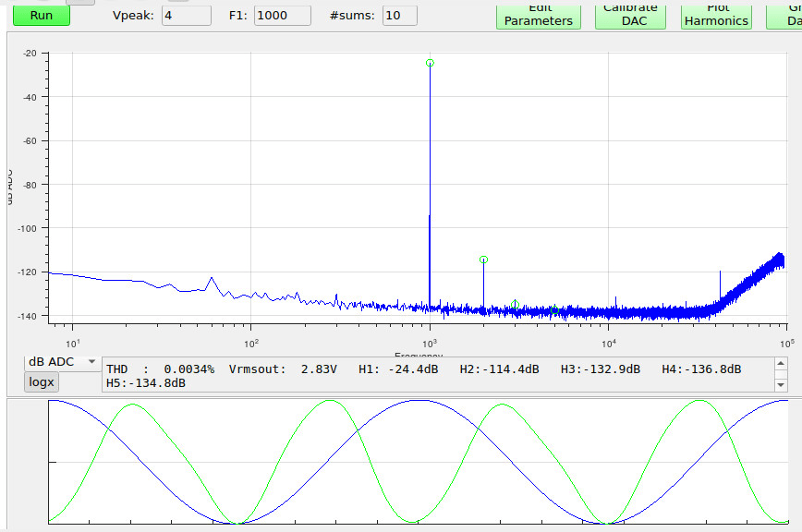Click the Vrmsout 2.83V readout
Screen dimensions: 802x532
283,369
